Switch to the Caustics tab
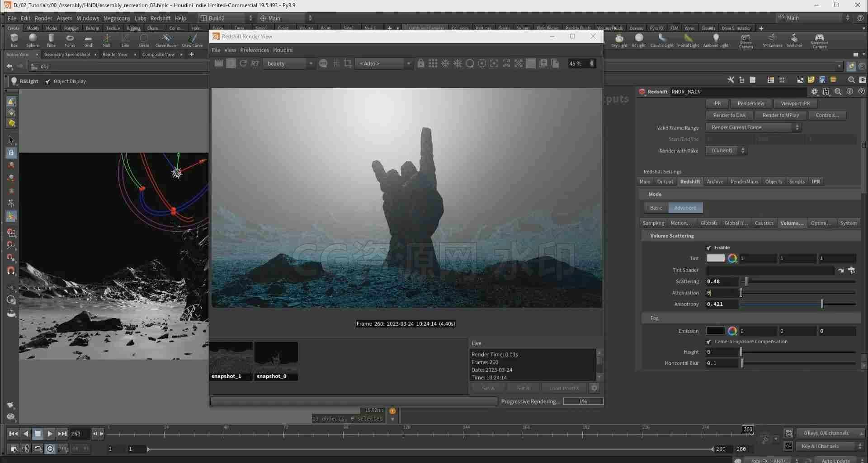The width and height of the screenshot is (868, 463). (x=764, y=223)
